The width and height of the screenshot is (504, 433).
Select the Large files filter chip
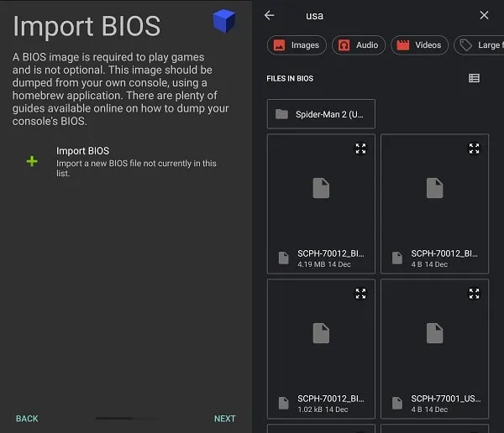(x=479, y=45)
